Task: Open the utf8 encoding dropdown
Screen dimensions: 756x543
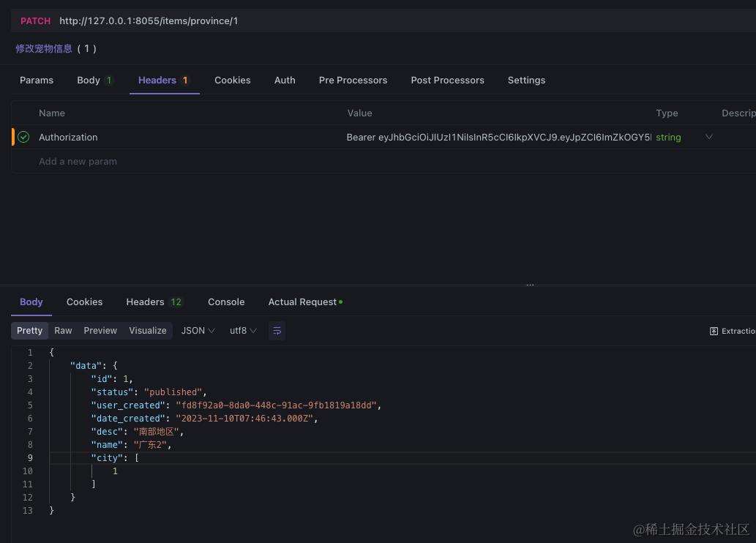Action: tap(243, 331)
